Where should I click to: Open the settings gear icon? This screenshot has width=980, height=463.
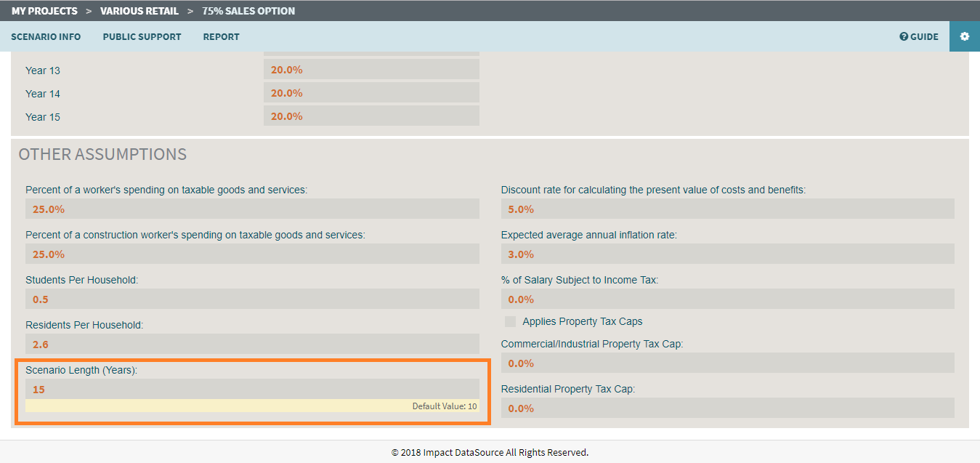[964, 36]
